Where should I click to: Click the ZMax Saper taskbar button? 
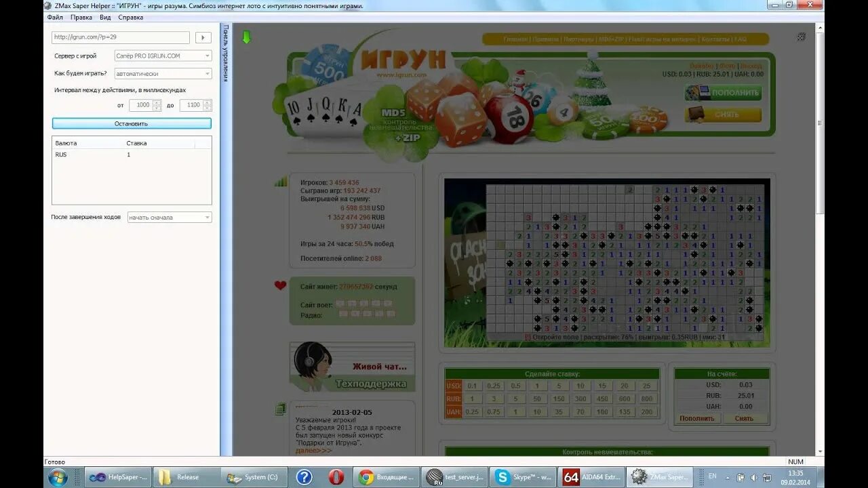pos(659,477)
